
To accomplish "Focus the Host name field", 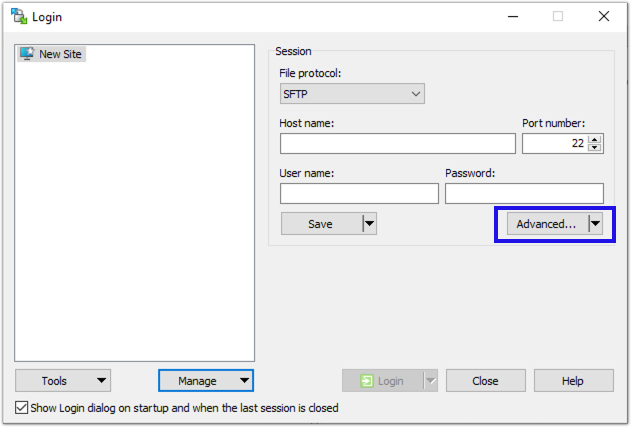I will tap(398, 143).
